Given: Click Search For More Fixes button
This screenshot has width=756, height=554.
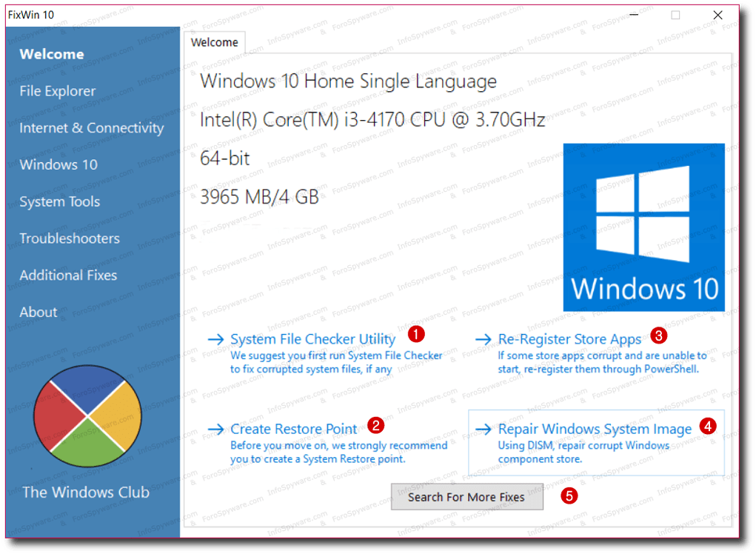Looking at the screenshot, I should [x=466, y=497].
